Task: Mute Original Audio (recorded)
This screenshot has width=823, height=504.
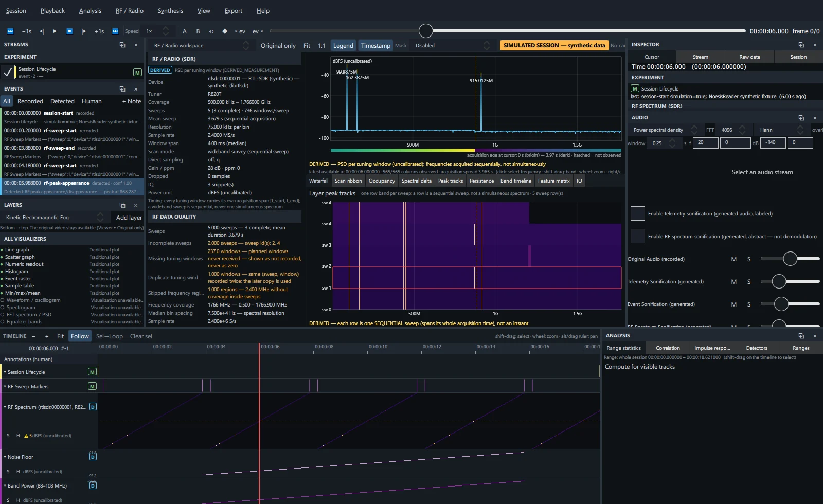Action: 734,259
